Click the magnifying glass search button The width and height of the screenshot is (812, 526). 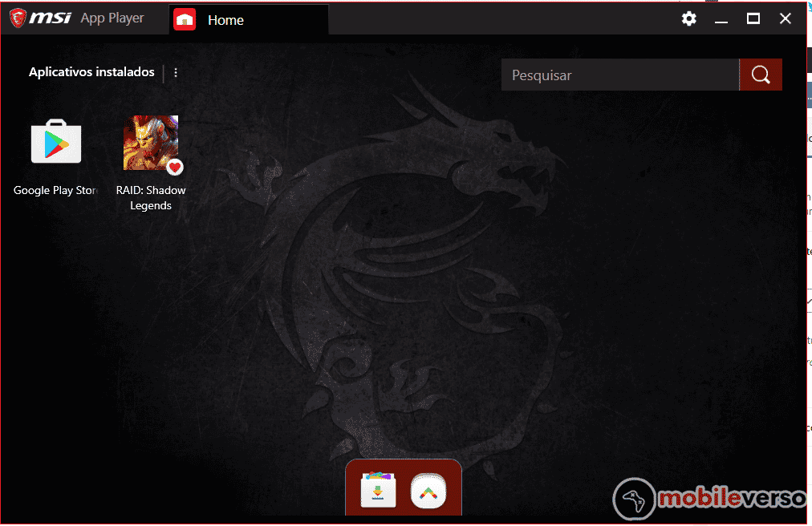[x=761, y=75]
